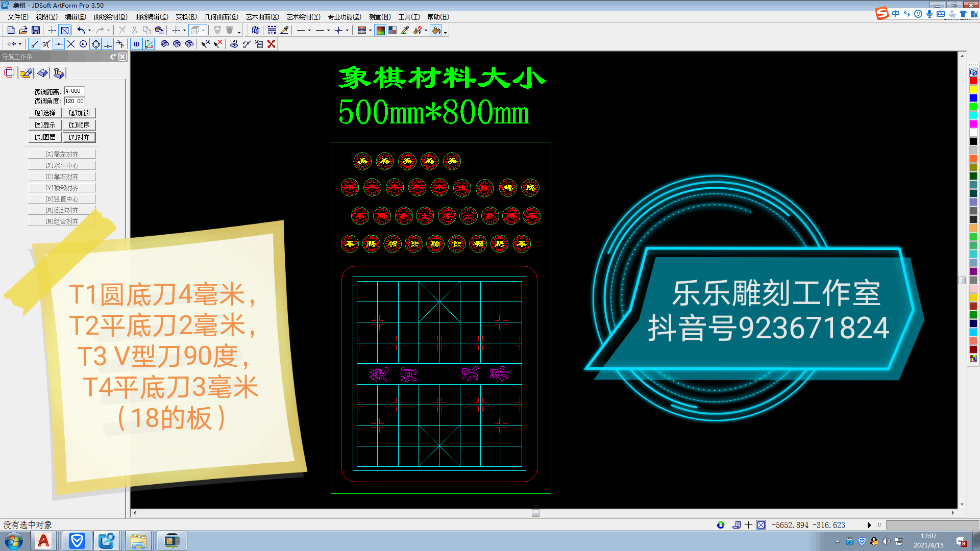
Task: Click the [E]图层 button
Action: pyautogui.click(x=45, y=137)
